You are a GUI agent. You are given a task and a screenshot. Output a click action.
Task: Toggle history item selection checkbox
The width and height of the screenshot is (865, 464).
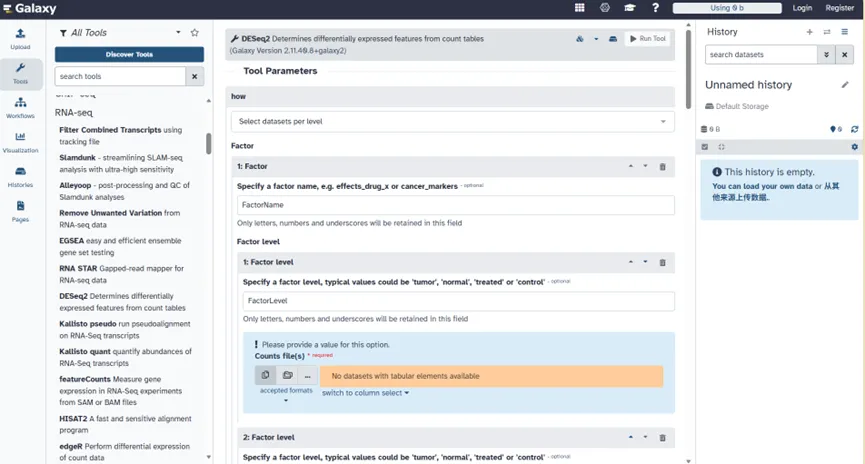pyautogui.click(x=705, y=147)
